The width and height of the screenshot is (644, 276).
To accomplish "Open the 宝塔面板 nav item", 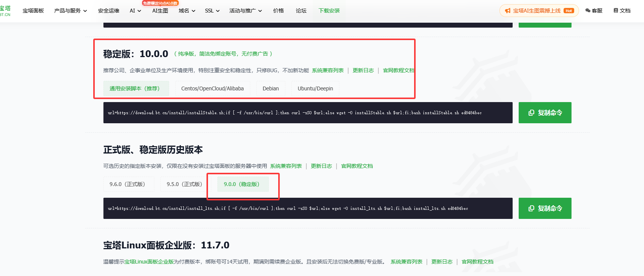I will (33, 11).
